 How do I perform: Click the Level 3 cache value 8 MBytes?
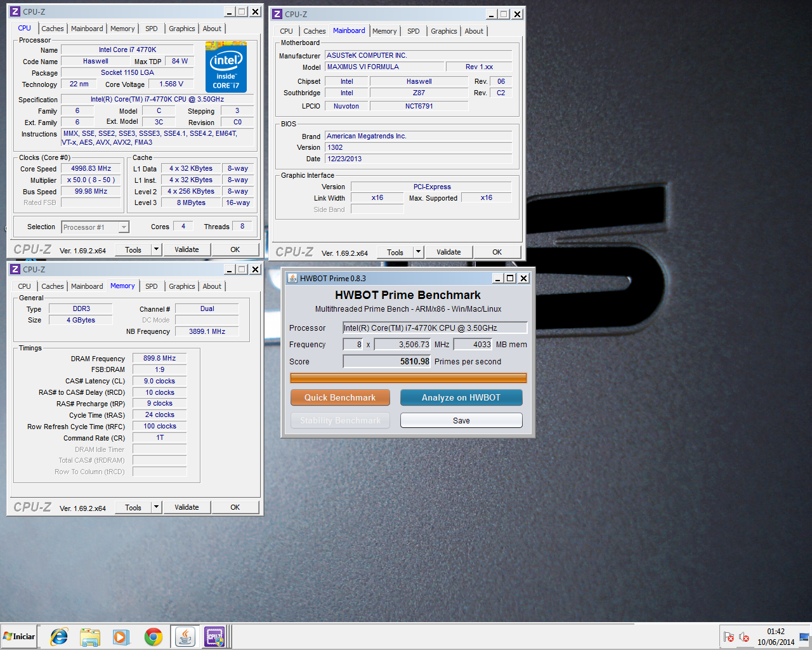(191, 202)
